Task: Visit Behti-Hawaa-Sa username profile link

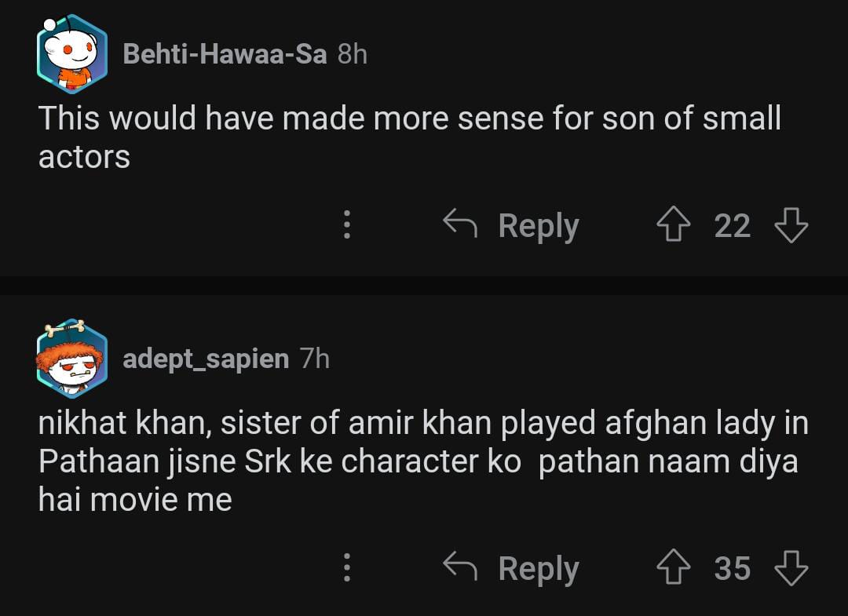Action: tap(225, 54)
